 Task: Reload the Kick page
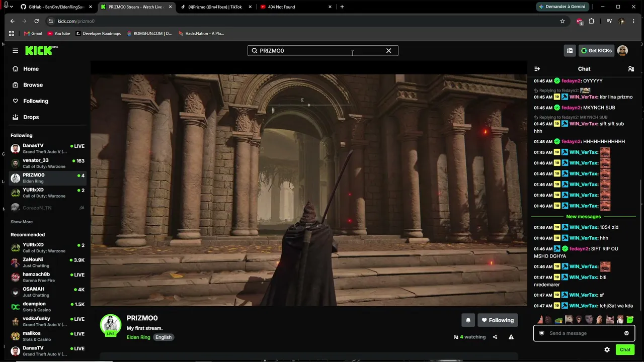pos(37,21)
